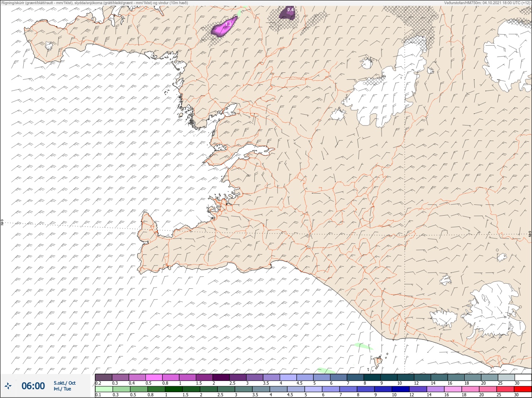Click the weekday text 'Þri./ Tue'
This screenshot has width=532, height=398.
(62, 389)
